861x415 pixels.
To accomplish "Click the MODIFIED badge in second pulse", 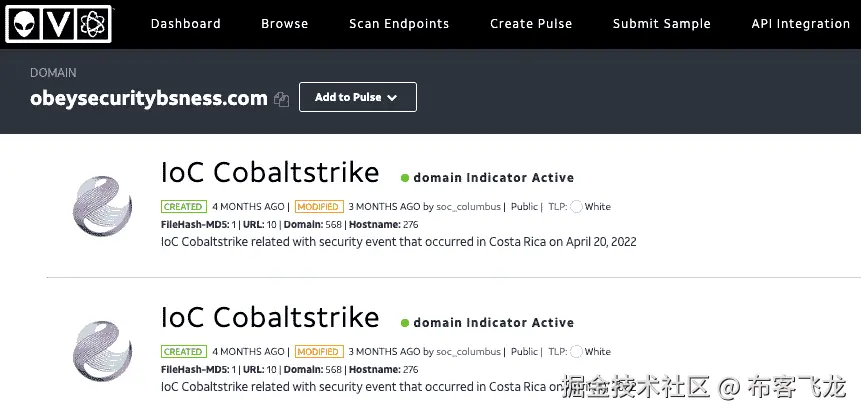I will (319, 352).
